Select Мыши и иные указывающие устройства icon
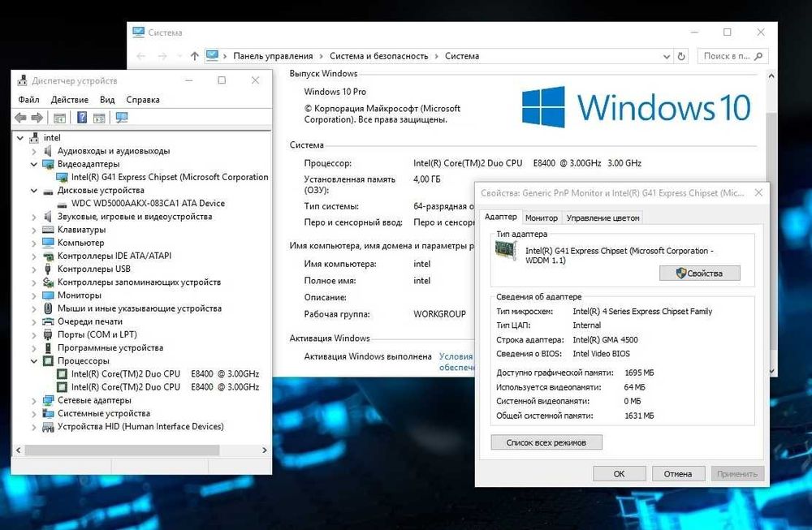Viewport: 812px width, 530px height. 48,308
